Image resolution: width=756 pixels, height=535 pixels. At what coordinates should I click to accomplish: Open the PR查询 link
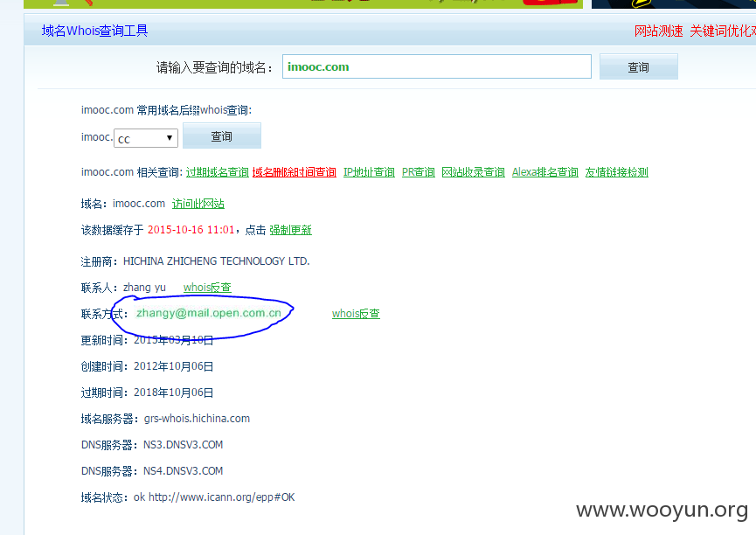[x=419, y=172]
